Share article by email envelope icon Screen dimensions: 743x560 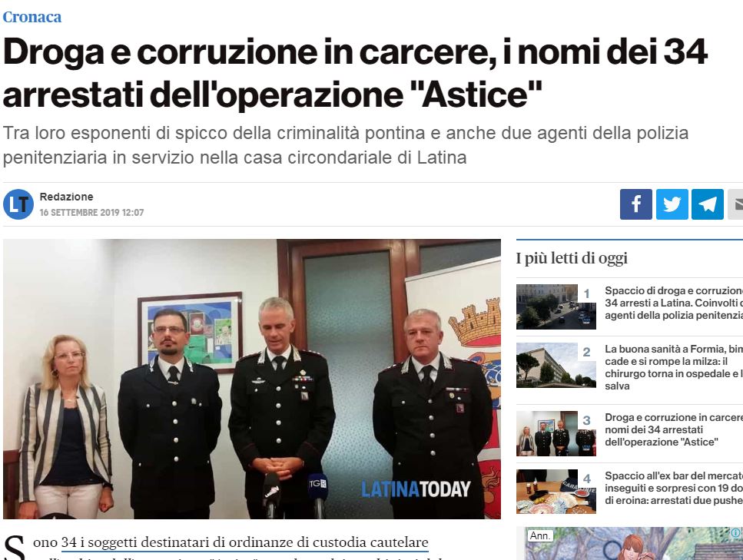coord(735,204)
